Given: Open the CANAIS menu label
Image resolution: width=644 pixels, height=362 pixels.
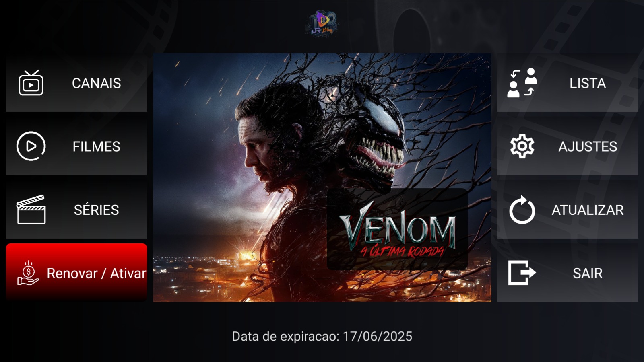Looking at the screenshot, I should coord(96,83).
